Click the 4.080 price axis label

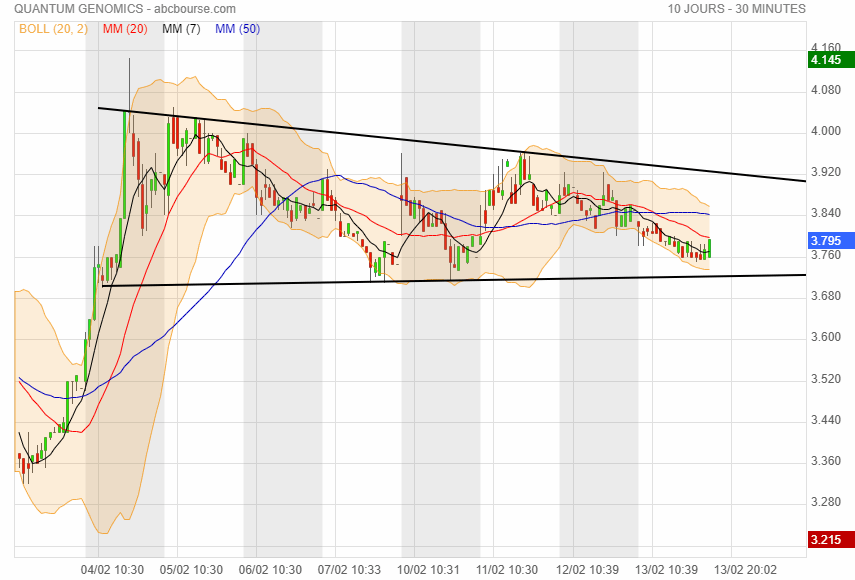tap(826, 89)
